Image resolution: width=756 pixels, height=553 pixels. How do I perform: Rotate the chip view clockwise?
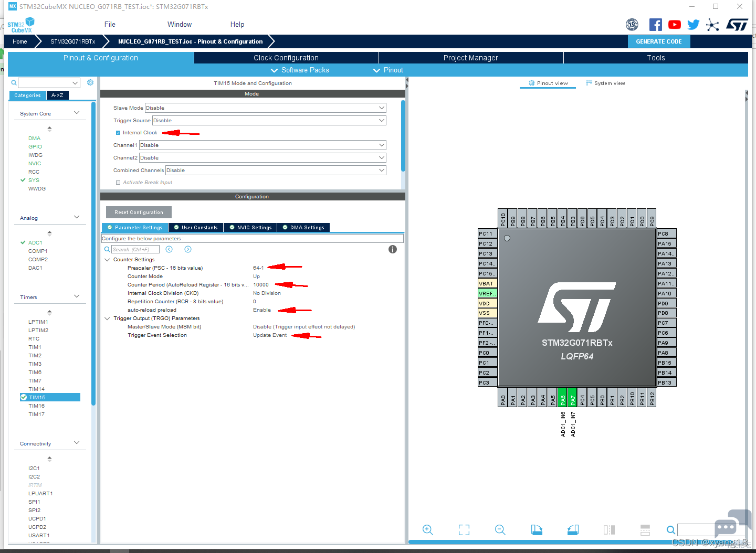point(537,530)
